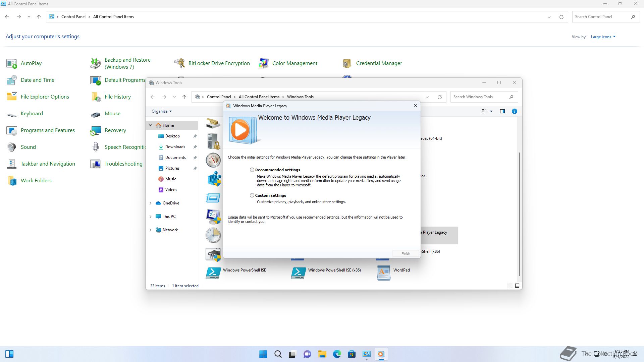Image resolution: width=644 pixels, height=362 pixels.
Task: Open BitLocker Drive Encryption
Action: click(x=212, y=63)
